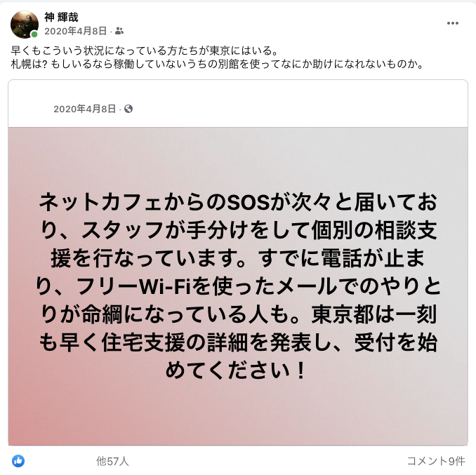Click the green active-status dot on the avatar

(x=34, y=34)
